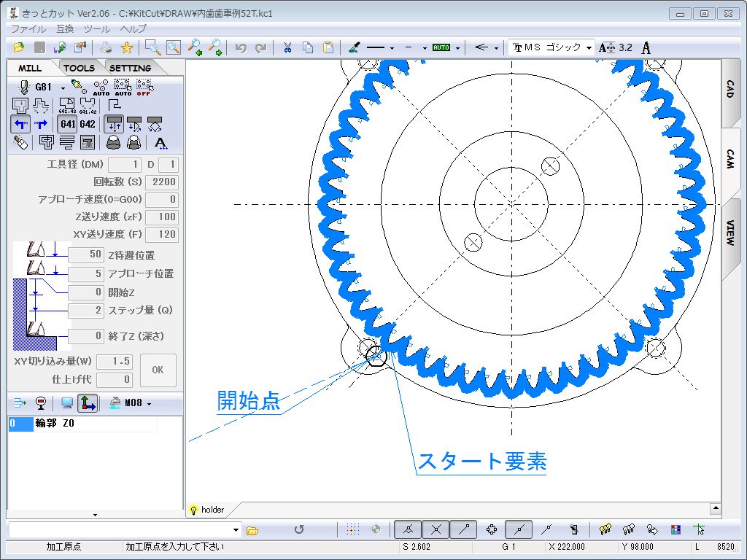The height and width of the screenshot is (560, 747).
Task: Open the line type dropdown arrow
Action: tap(392, 48)
